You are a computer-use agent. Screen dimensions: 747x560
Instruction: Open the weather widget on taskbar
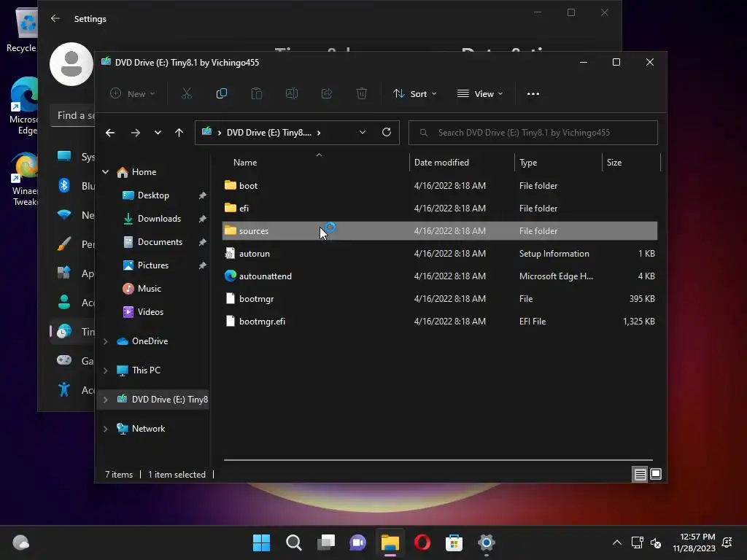(21, 542)
